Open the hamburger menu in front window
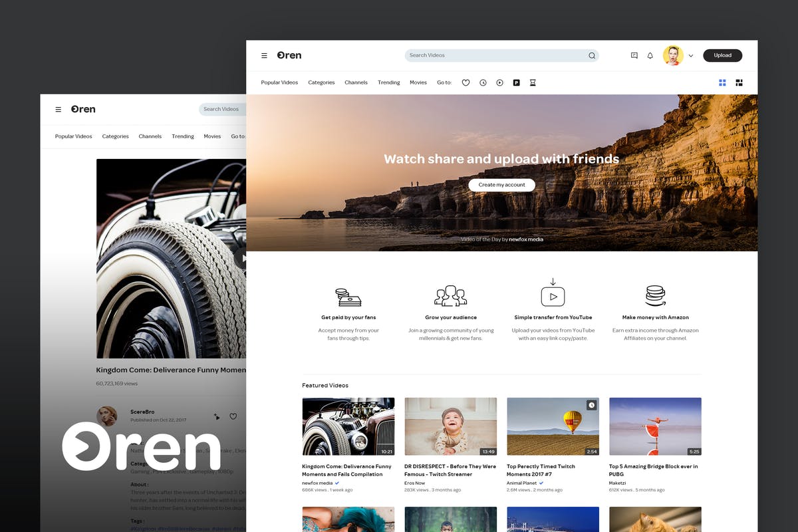This screenshot has height=532, width=798. click(264, 56)
